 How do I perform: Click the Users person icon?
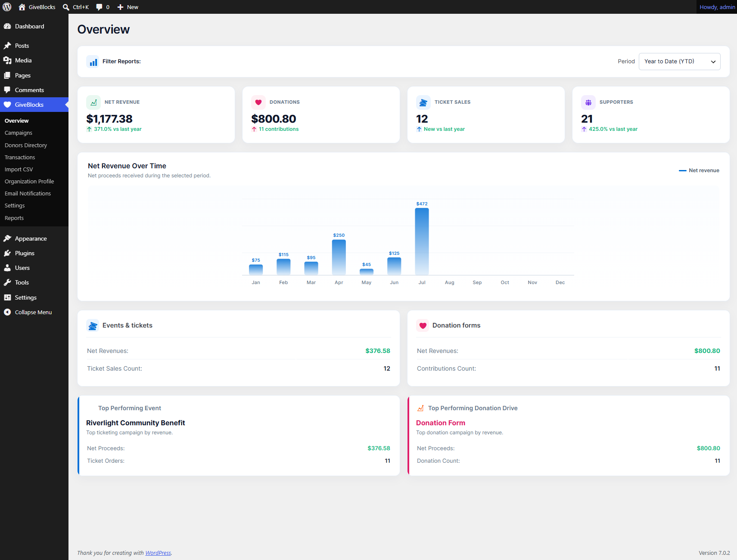pyautogui.click(x=7, y=268)
